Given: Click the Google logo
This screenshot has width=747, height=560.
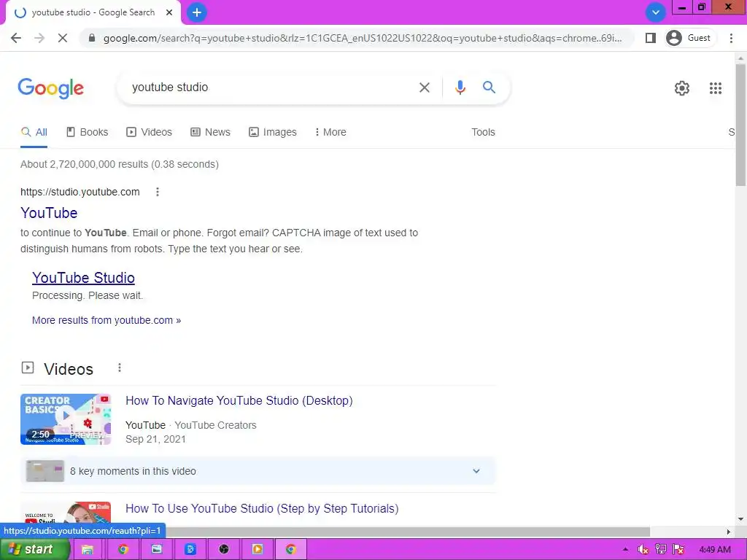Looking at the screenshot, I should pyautogui.click(x=51, y=88).
